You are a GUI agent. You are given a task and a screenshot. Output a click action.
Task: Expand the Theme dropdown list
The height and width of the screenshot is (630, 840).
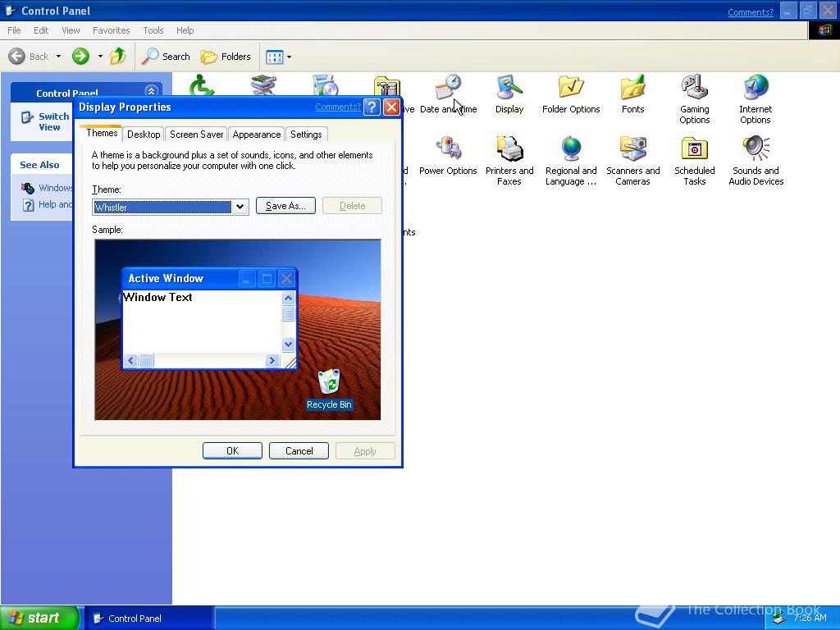(x=240, y=207)
